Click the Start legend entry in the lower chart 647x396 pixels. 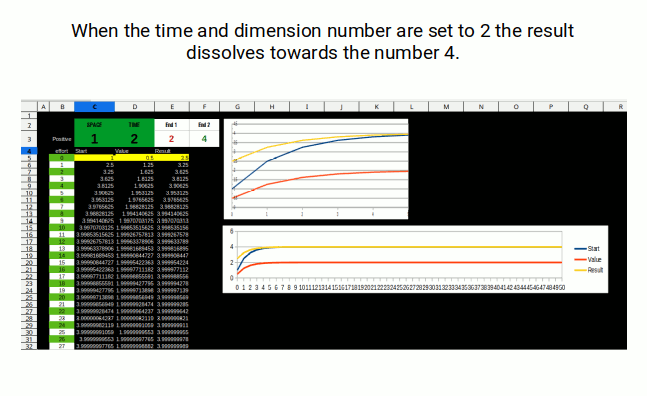(x=587, y=249)
